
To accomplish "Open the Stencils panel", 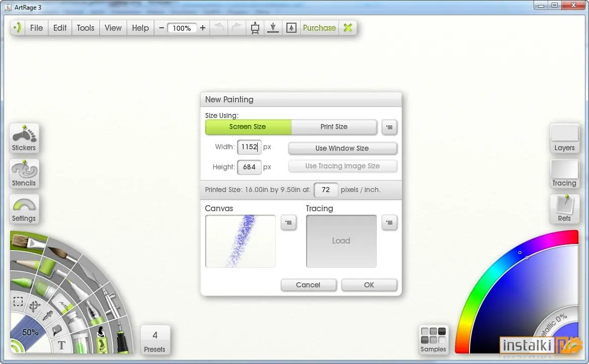I will click(24, 173).
